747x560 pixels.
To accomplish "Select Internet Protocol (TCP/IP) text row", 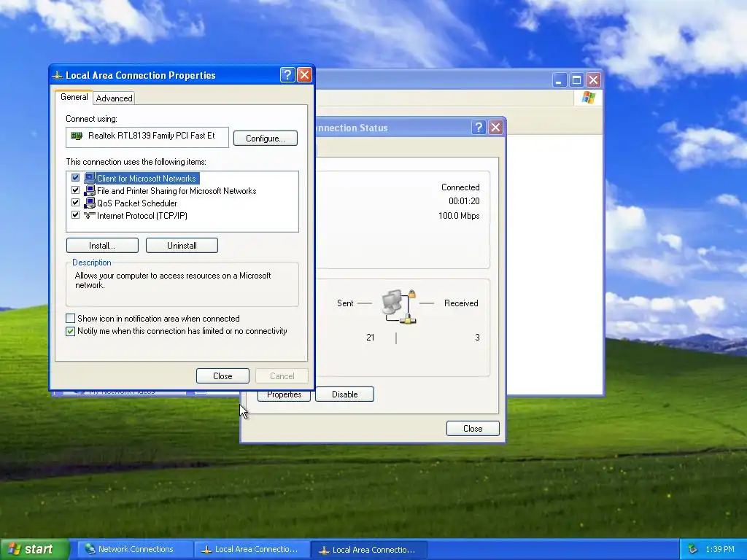I will click(x=142, y=216).
